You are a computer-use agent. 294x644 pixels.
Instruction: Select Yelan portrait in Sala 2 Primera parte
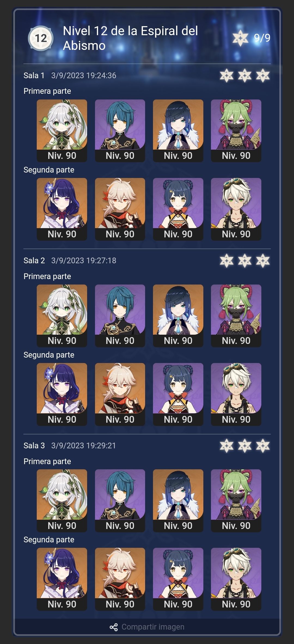(178, 316)
